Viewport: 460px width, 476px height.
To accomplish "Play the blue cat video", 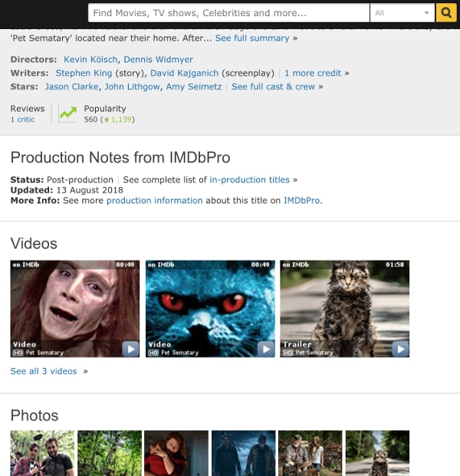I will point(266,349).
